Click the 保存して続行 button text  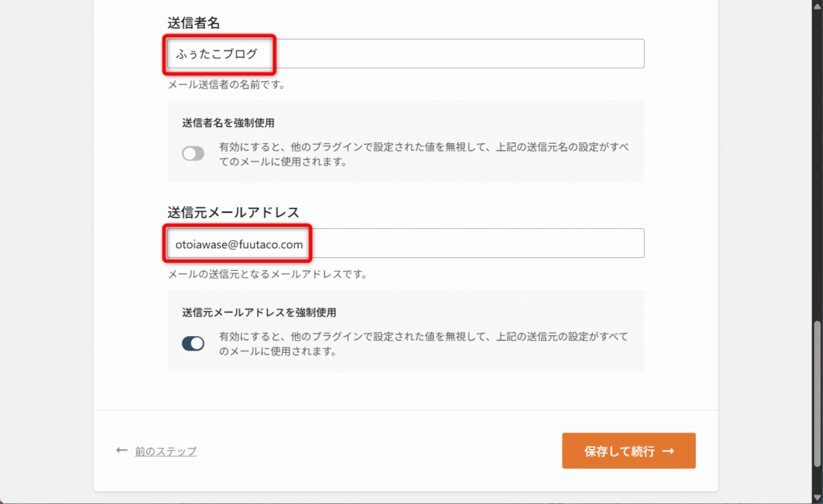click(619, 451)
